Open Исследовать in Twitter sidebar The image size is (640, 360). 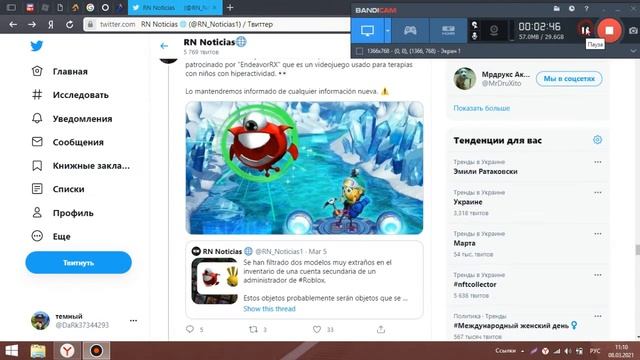pyautogui.click(x=70, y=95)
